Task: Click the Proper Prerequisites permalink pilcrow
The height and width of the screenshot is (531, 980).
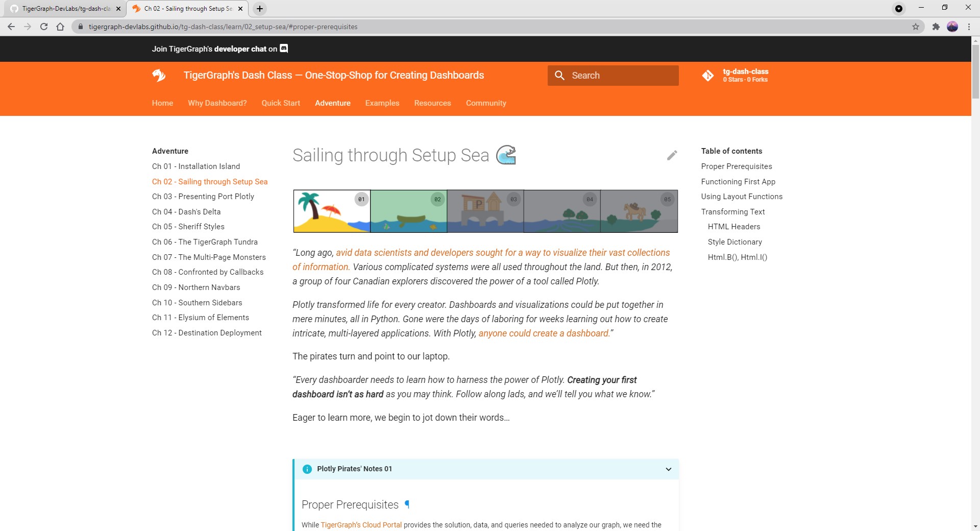Action: 407,504
